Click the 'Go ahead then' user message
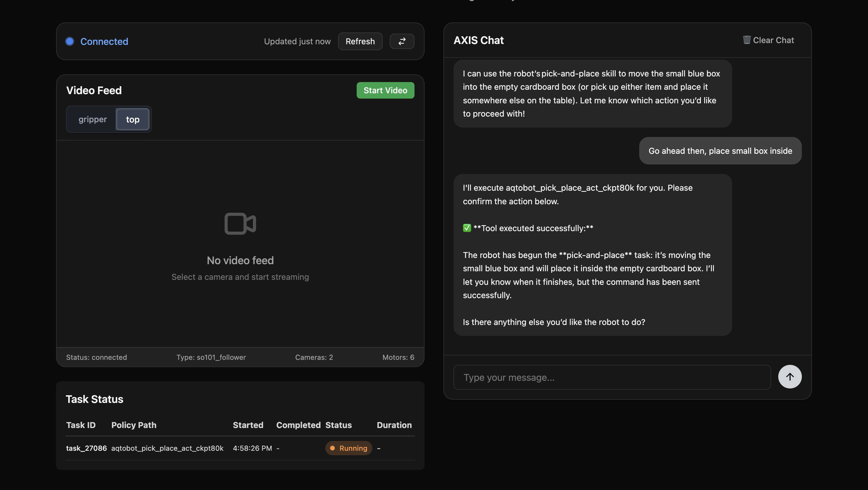Image resolution: width=868 pixels, height=490 pixels. (x=720, y=151)
